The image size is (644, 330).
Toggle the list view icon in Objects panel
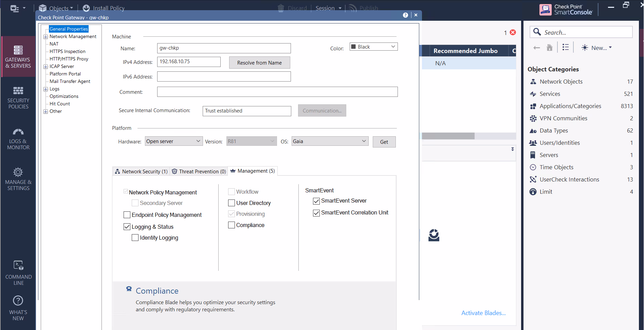pyautogui.click(x=565, y=47)
